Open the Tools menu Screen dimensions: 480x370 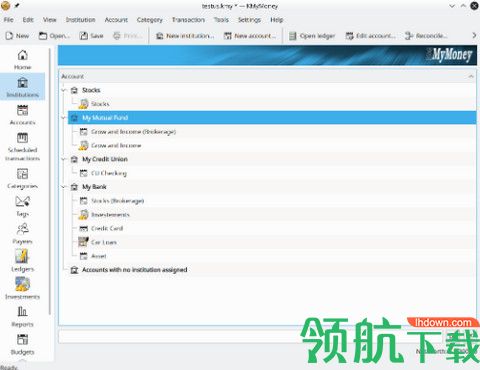pos(221,20)
